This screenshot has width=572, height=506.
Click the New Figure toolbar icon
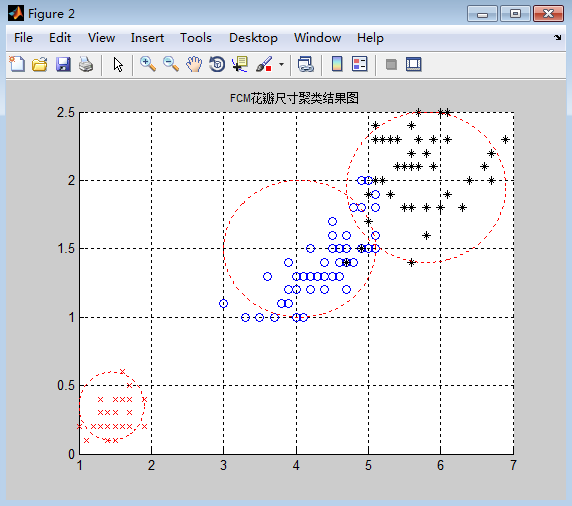17,64
